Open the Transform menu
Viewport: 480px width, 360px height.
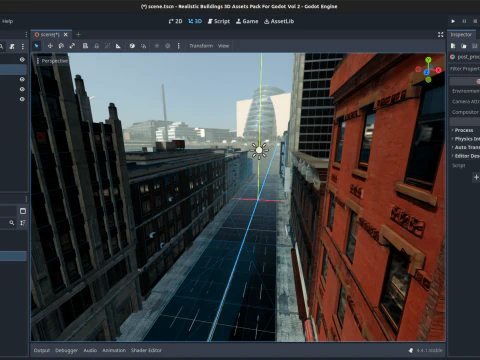[x=201, y=46]
